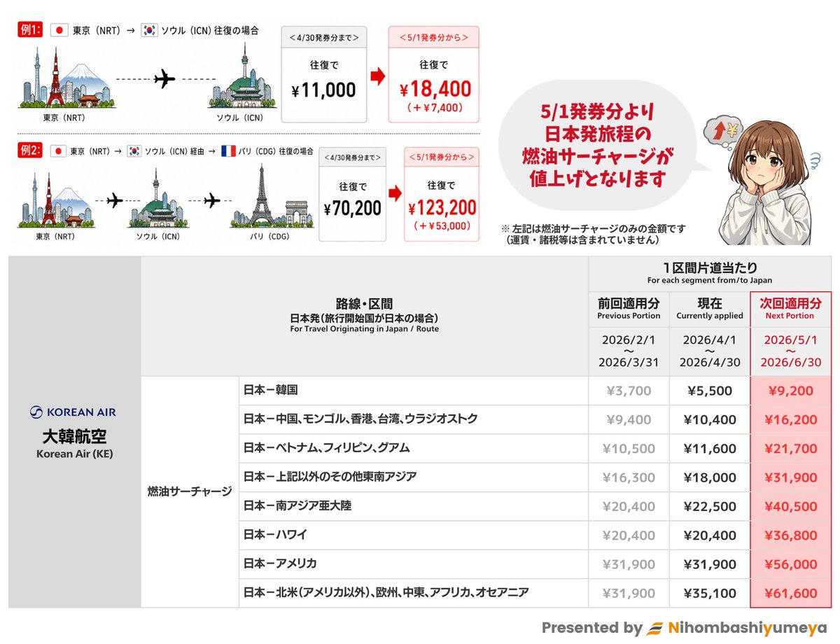Click the airplane between Seoul and Paris
This screenshot has height=644, width=840.
point(212,201)
